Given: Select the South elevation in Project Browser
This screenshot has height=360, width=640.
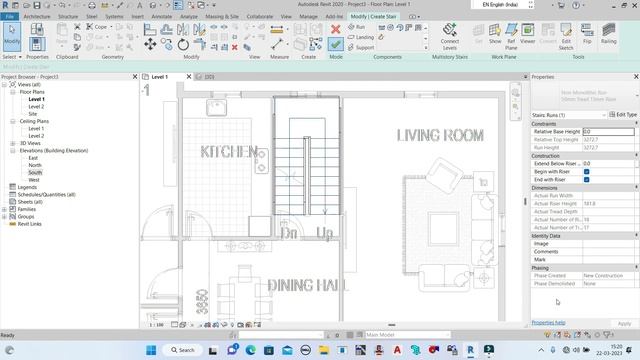Looking at the screenshot, I should pyautogui.click(x=35, y=173).
